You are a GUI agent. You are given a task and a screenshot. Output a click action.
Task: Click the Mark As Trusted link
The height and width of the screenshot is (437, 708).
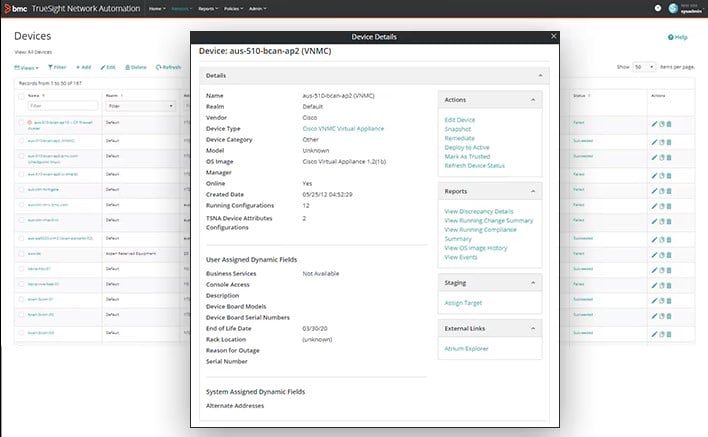pyautogui.click(x=467, y=156)
